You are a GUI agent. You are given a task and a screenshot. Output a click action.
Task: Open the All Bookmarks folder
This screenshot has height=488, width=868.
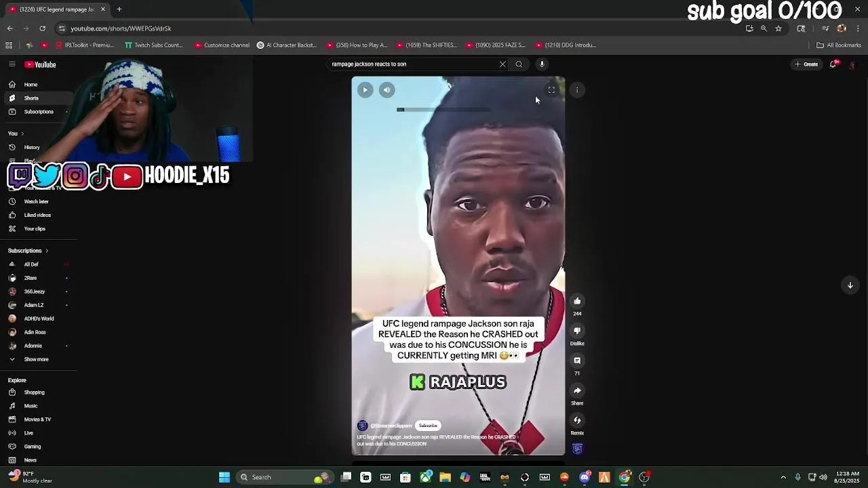(839, 45)
